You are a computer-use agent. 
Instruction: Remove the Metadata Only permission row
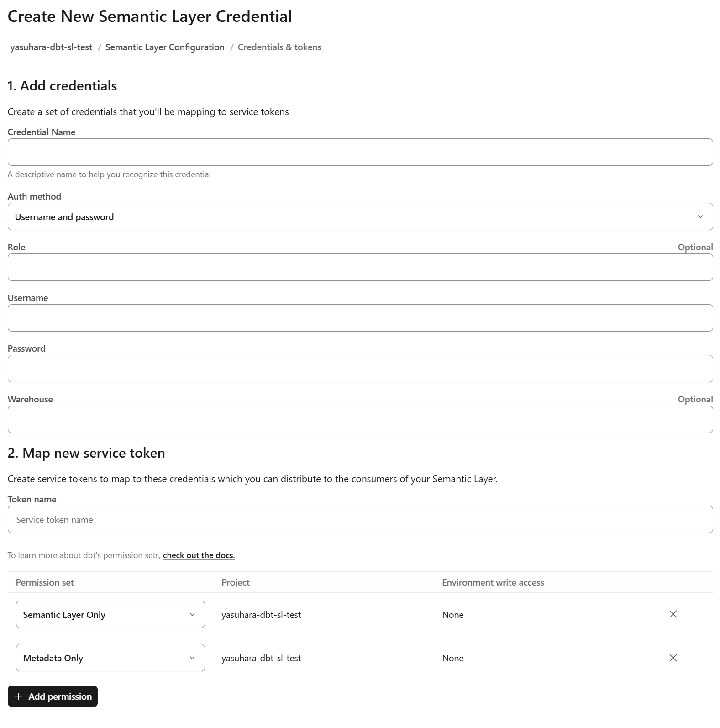[x=673, y=658]
